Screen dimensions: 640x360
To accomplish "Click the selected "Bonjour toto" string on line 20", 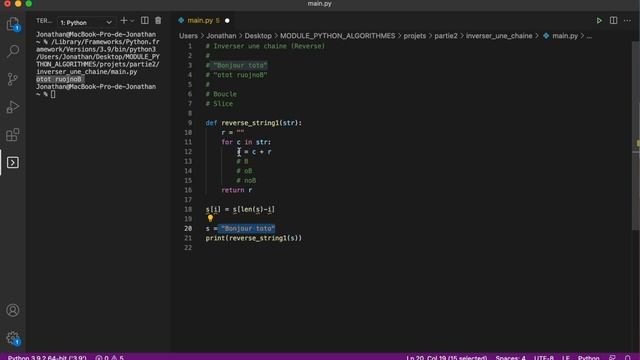I will pyautogui.click(x=248, y=229).
